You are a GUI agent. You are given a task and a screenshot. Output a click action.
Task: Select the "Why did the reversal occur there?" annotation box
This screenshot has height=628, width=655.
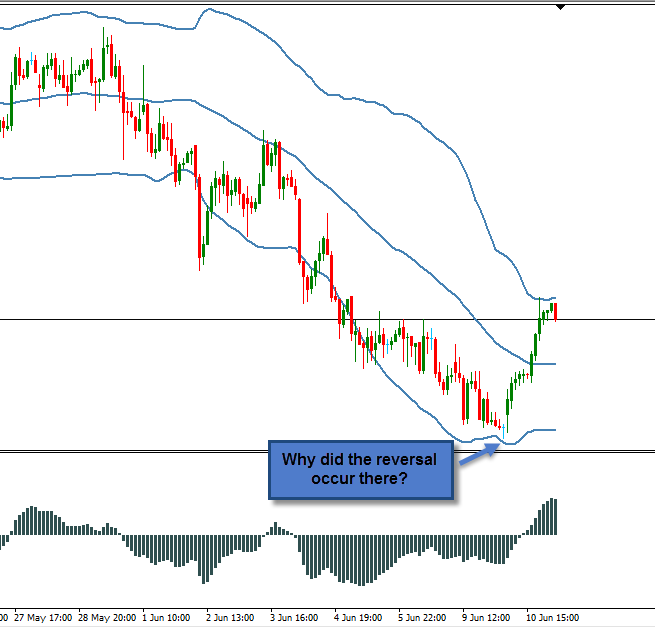360,469
